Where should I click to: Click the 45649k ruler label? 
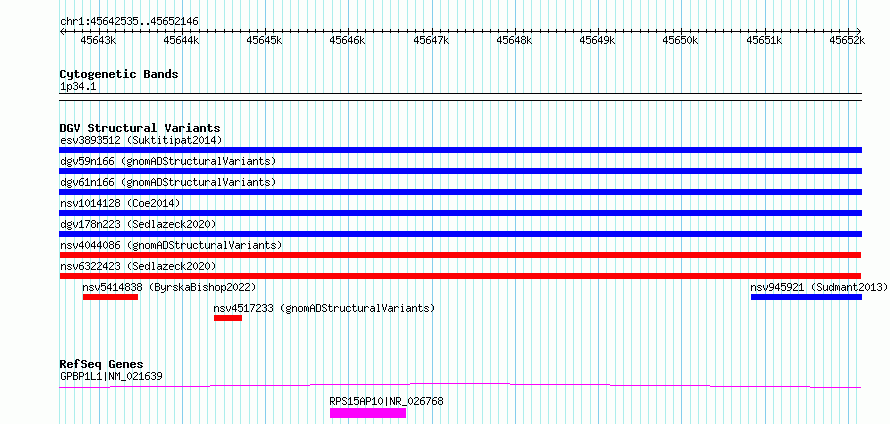(597, 40)
